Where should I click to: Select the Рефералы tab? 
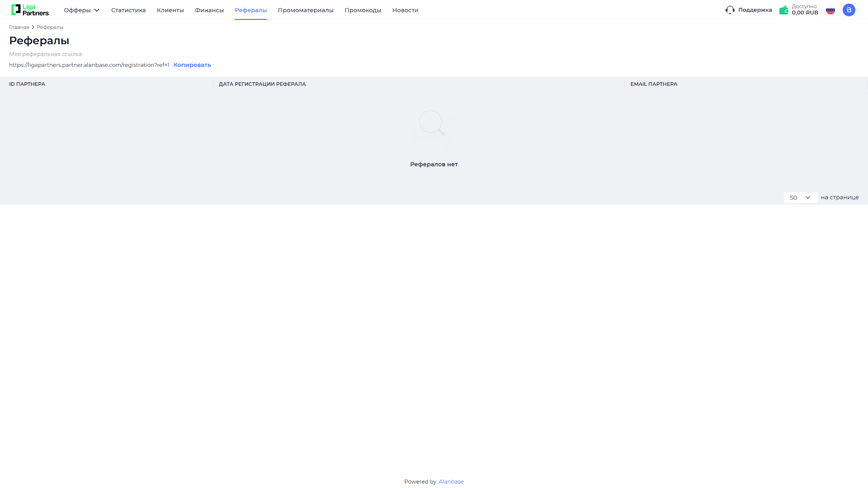coord(251,10)
